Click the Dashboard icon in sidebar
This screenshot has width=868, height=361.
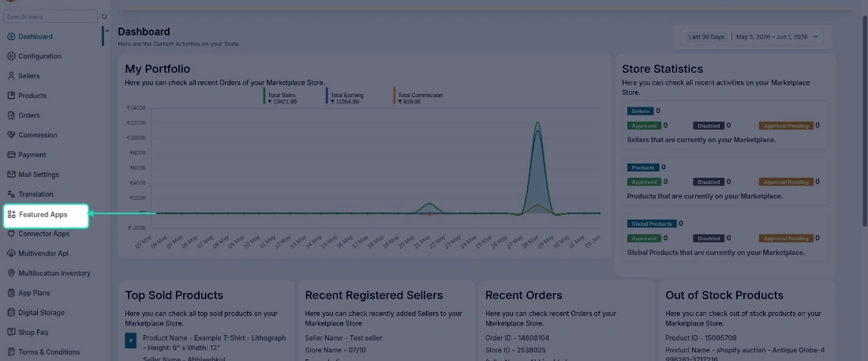(x=11, y=36)
